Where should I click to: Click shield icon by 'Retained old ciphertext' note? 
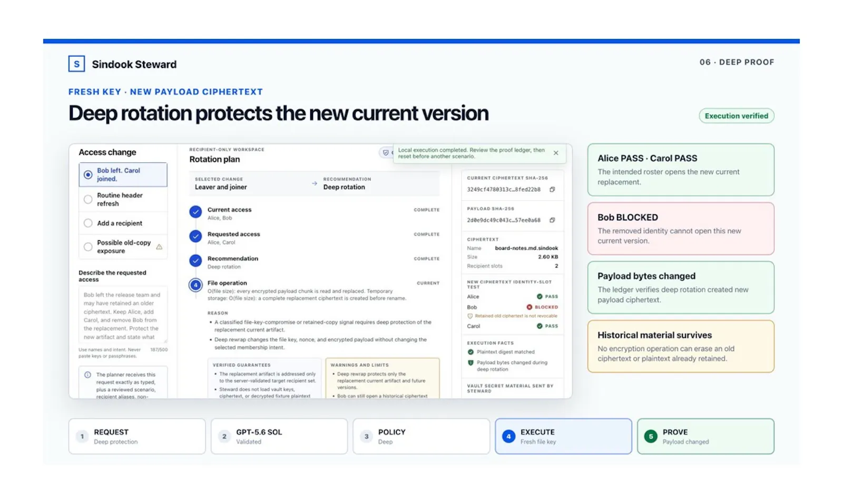click(470, 316)
